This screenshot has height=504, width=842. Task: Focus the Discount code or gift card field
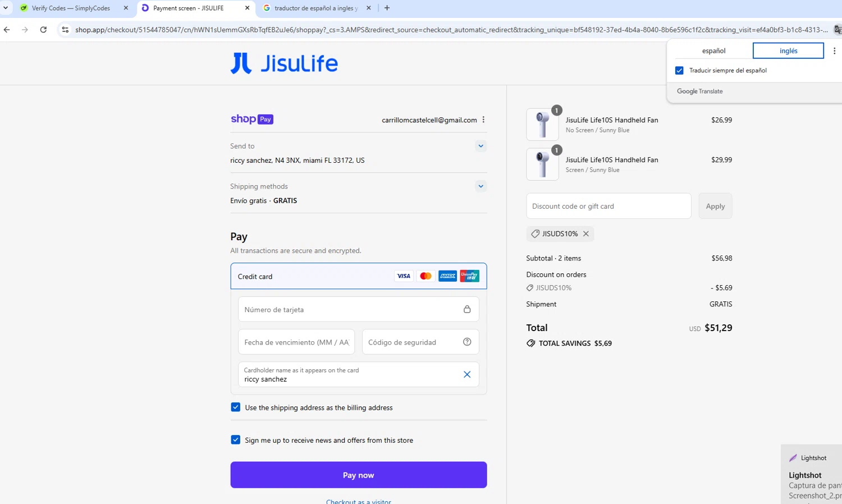pos(608,206)
